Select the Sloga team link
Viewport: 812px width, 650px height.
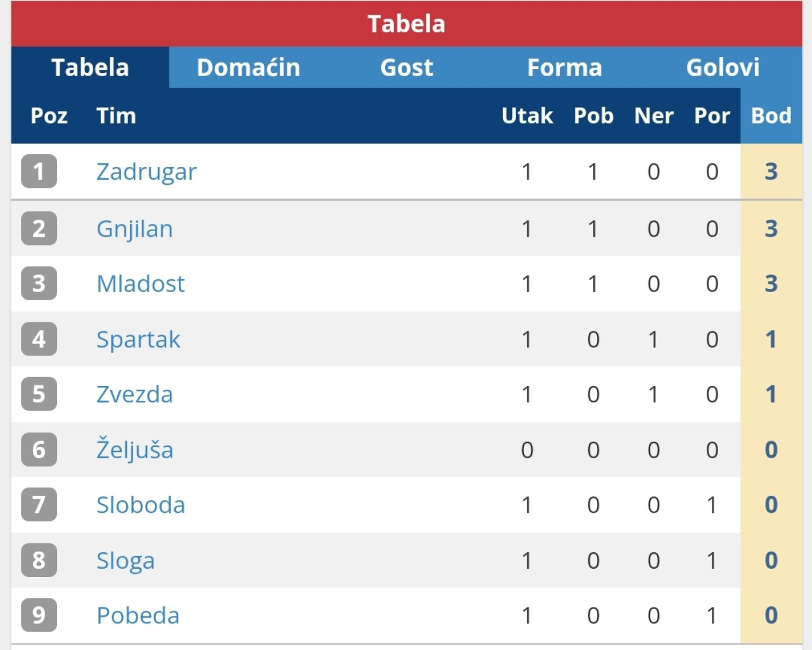tap(126, 561)
